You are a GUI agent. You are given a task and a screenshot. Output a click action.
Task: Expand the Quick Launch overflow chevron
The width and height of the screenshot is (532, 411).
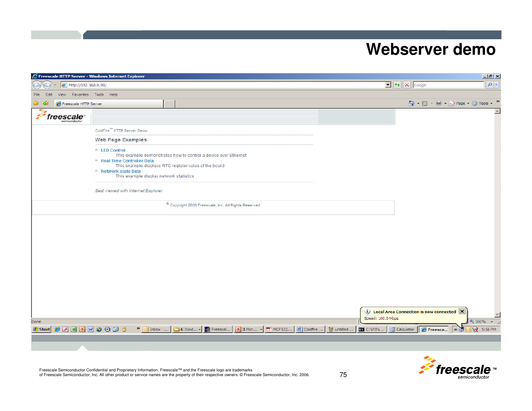[138, 328]
